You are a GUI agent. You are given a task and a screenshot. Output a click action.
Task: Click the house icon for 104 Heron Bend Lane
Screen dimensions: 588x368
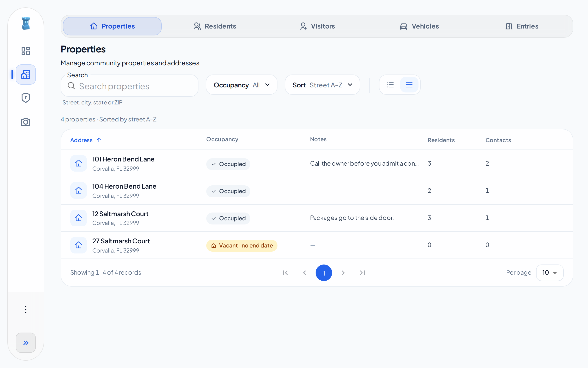pyautogui.click(x=79, y=190)
